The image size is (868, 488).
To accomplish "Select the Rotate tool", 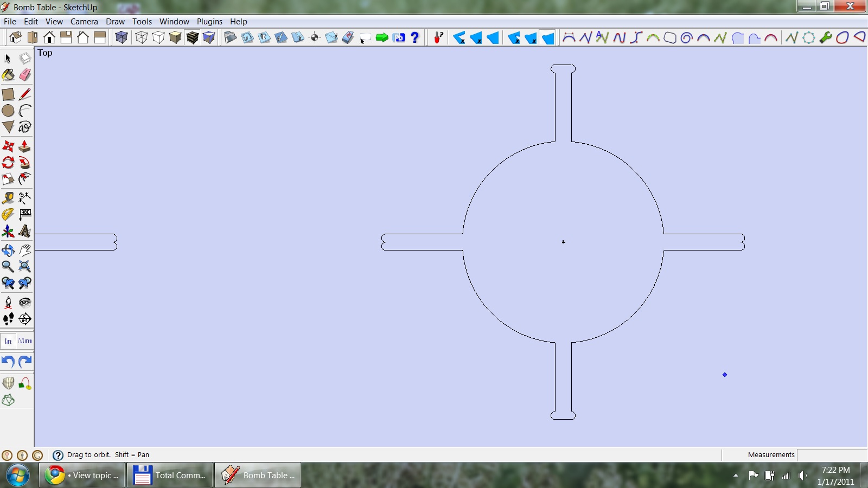I will 8,163.
